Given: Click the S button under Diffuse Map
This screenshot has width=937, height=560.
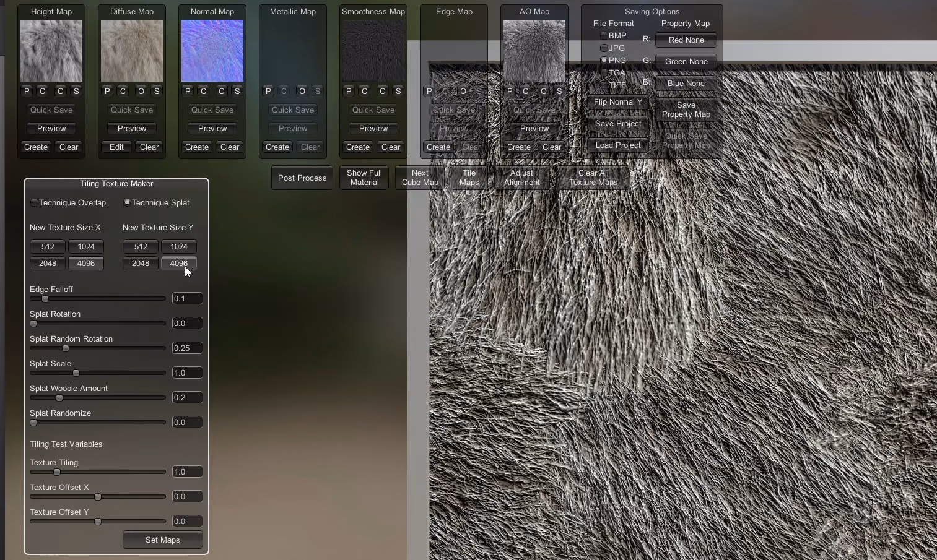Looking at the screenshot, I should pos(157,91).
